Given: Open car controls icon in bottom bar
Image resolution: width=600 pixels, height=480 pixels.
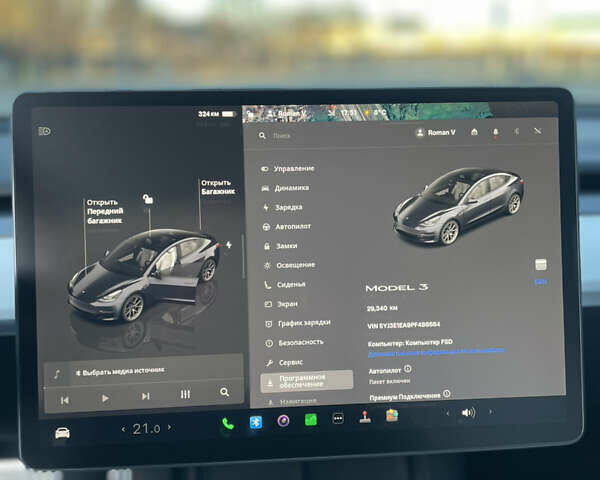Looking at the screenshot, I should pyautogui.click(x=62, y=433).
